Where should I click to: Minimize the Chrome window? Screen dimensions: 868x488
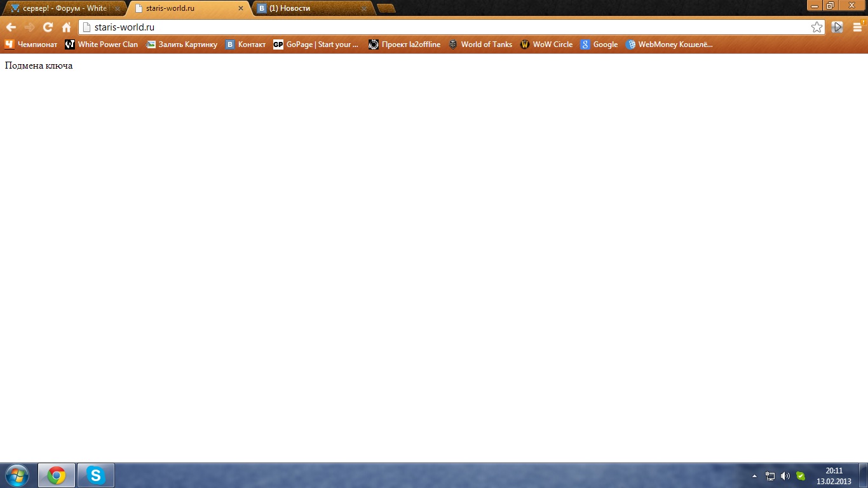point(815,5)
